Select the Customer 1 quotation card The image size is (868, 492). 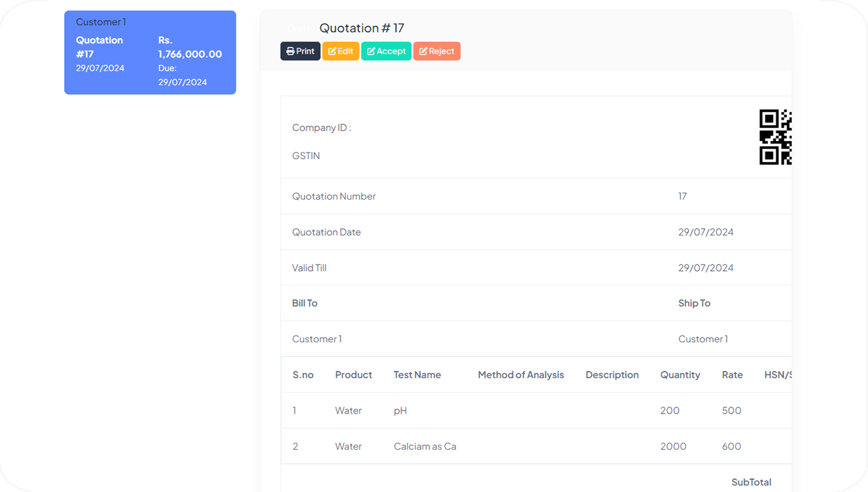[150, 52]
